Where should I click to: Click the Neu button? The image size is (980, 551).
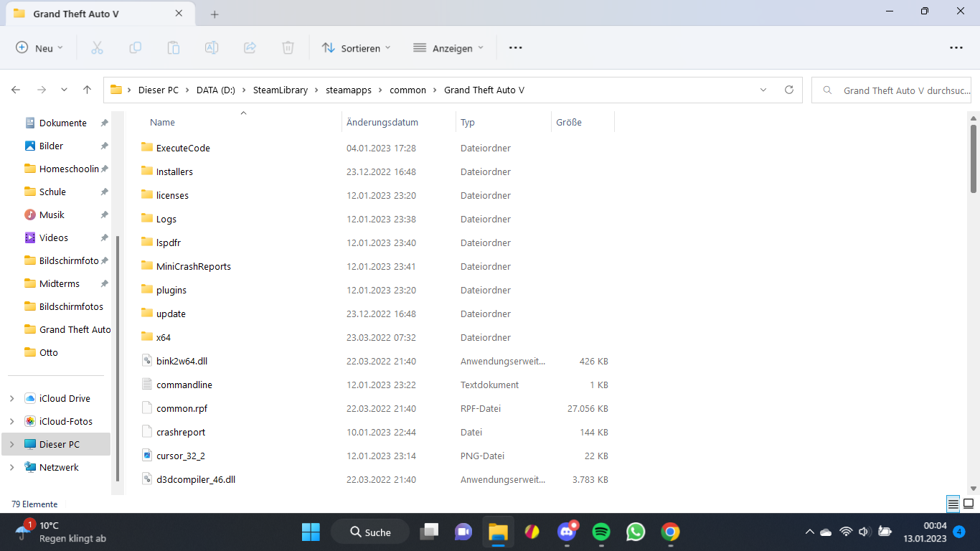39,48
